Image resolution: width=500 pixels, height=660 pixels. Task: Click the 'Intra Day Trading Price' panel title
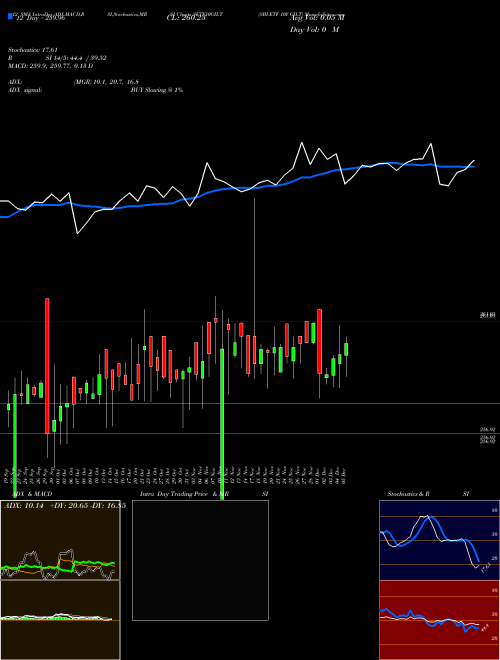pos(174,494)
